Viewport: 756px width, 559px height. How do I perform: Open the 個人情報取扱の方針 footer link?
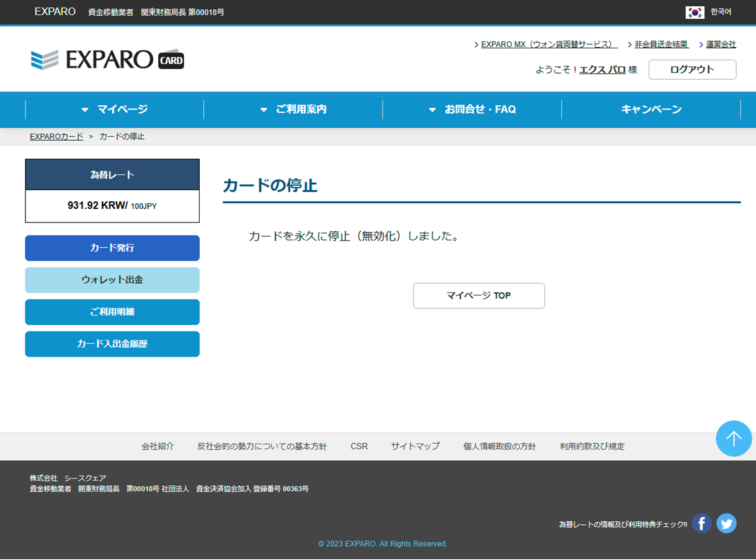coord(499,446)
